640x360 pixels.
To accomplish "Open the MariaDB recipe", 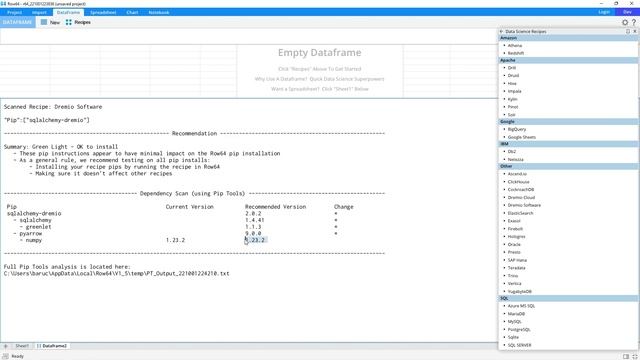I will 516,314.
